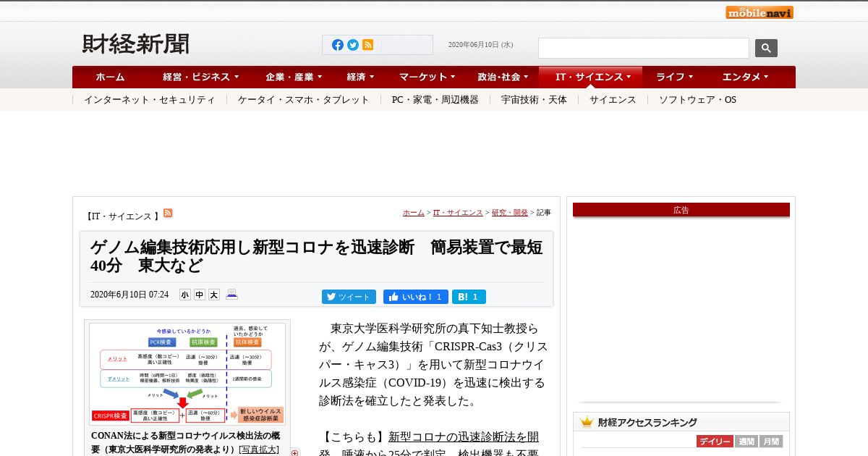Set font size to 中
This screenshot has height=456, width=868.
click(x=200, y=295)
